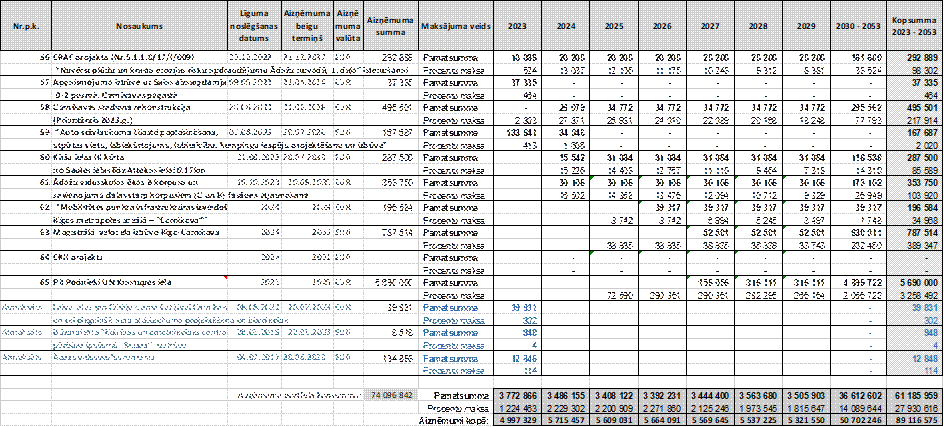Select the 2026 year column header
Image resolution: width=944 pixels, height=427 pixels.
[662, 26]
